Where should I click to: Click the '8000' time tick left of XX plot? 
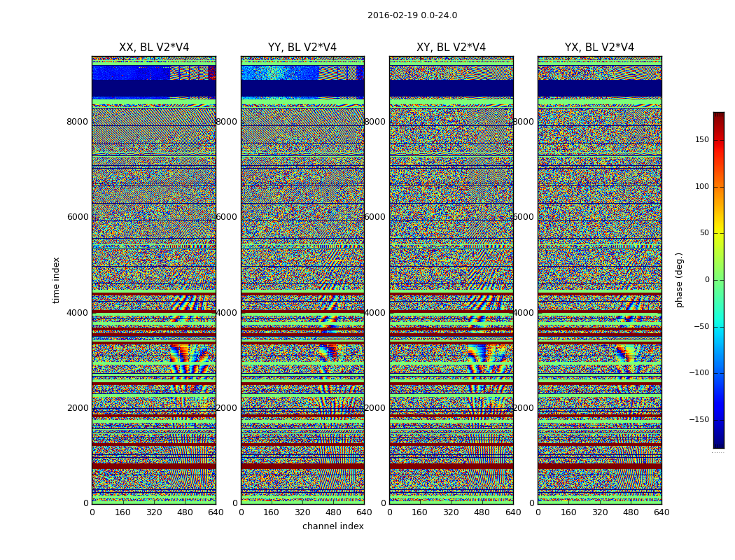click(77, 122)
